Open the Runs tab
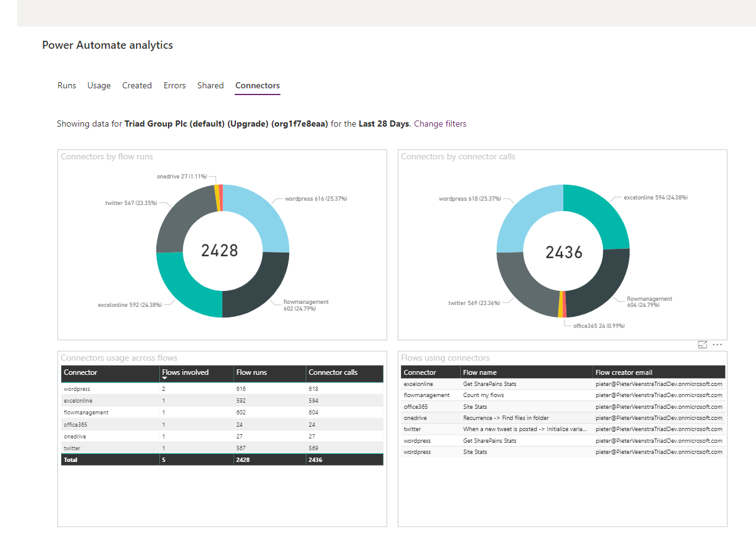Image resolution: width=756 pixels, height=541 pixels. tap(67, 85)
